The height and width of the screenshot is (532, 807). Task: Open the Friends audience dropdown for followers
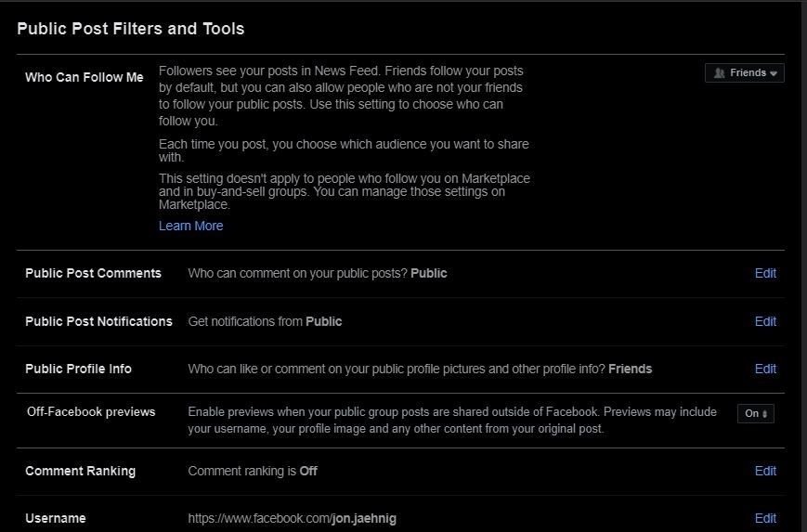click(745, 72)
